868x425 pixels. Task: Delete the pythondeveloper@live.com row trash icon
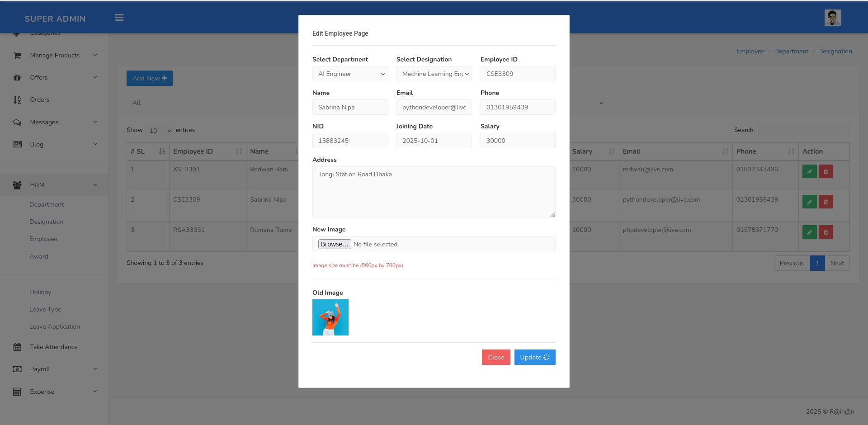click(826, 202)
